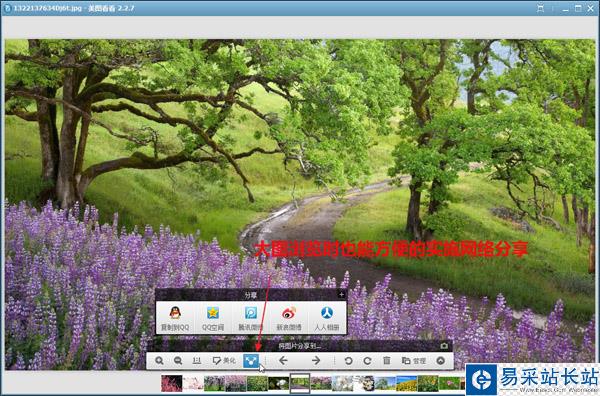Toggle the blue share button in toolbar
The image size is (600, 396).
[251, 360]
